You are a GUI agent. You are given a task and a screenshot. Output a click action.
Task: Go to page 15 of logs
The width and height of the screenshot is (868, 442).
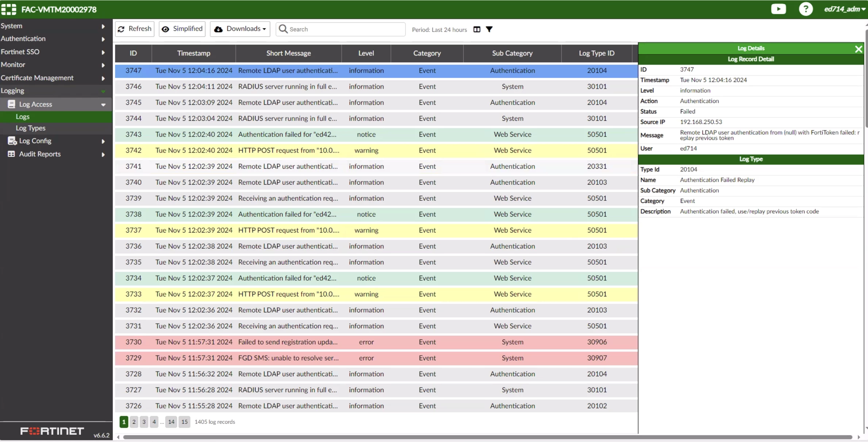[184, 422]
